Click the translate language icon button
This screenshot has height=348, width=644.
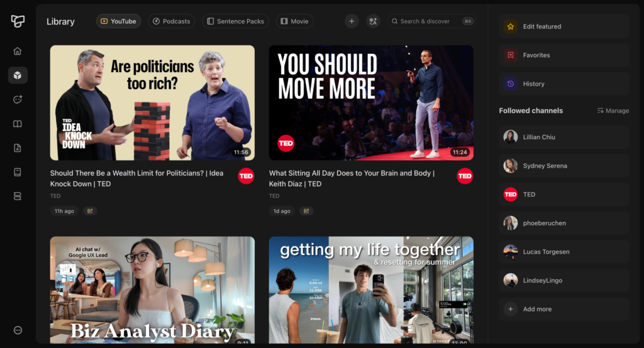[x=373, y=21]
